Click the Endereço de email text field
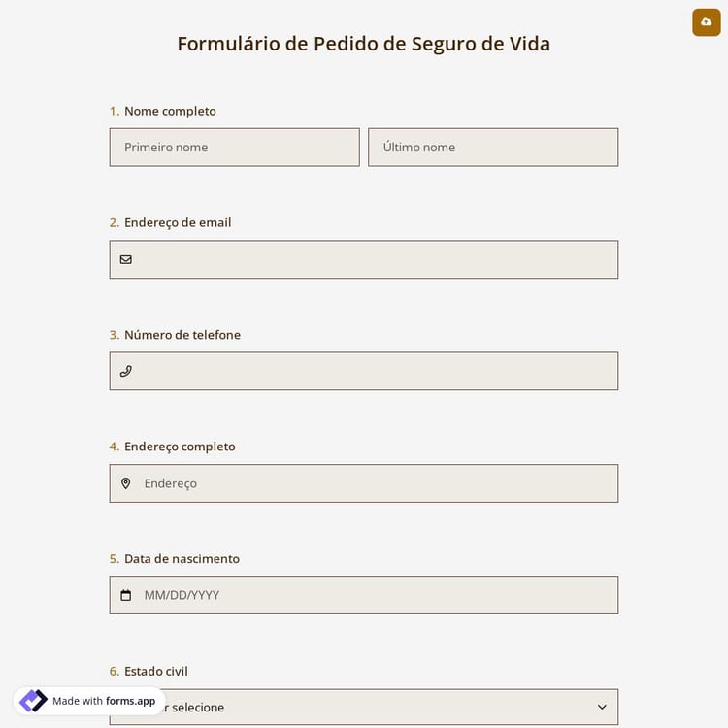 [374, 259]
